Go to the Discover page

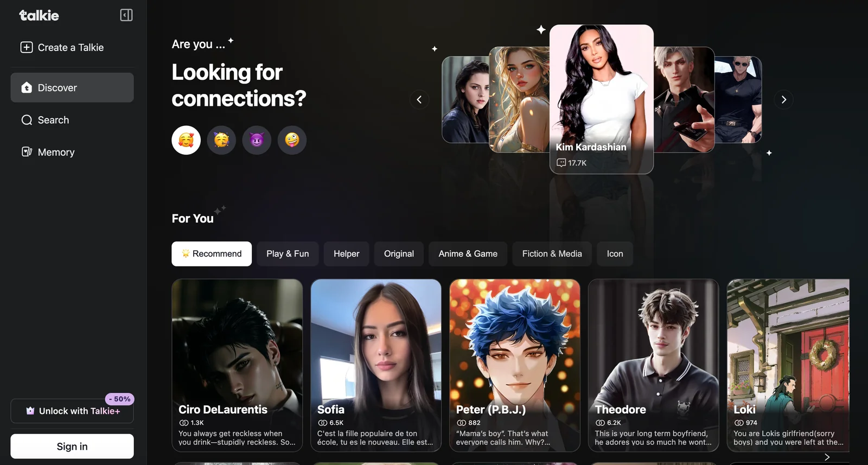click(72, 87)
